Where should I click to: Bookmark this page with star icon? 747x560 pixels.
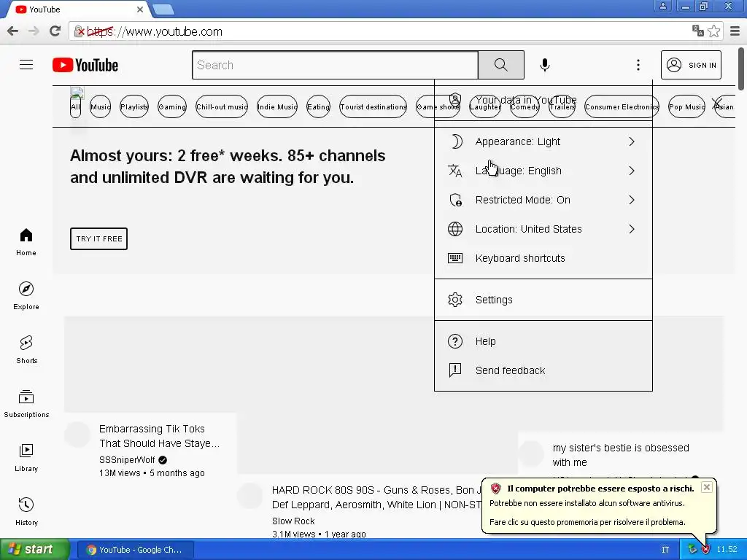(713, 31)
